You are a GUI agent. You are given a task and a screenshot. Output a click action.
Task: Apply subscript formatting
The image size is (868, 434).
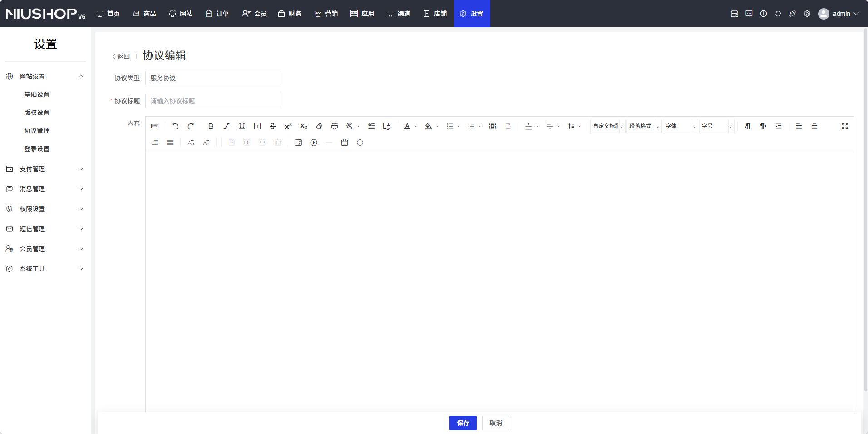[304, 126]
